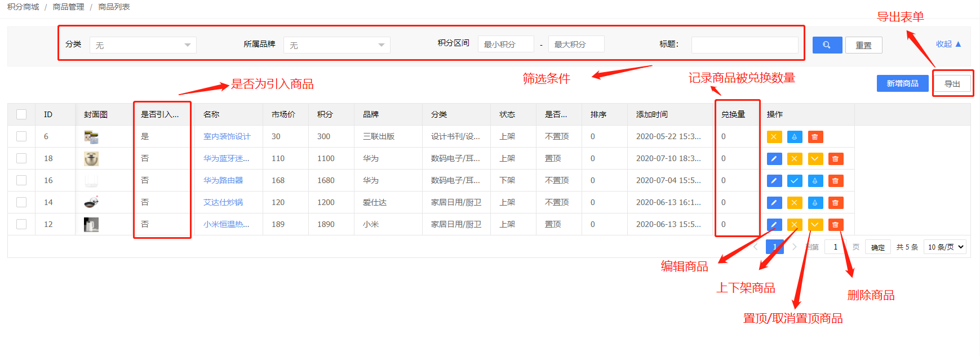Check the checkbox for product ID 6
The height and width of the screenshot is (356, 980).
21,136
